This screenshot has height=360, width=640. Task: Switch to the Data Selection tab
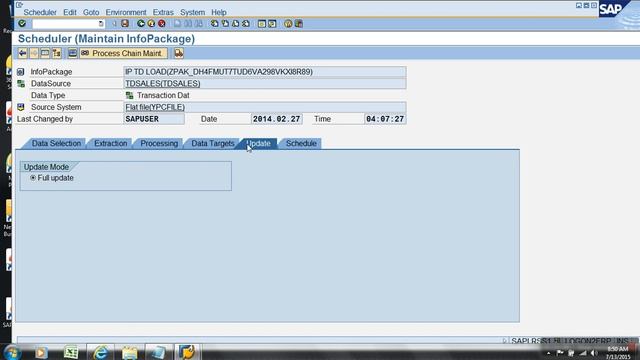[56, 144]
